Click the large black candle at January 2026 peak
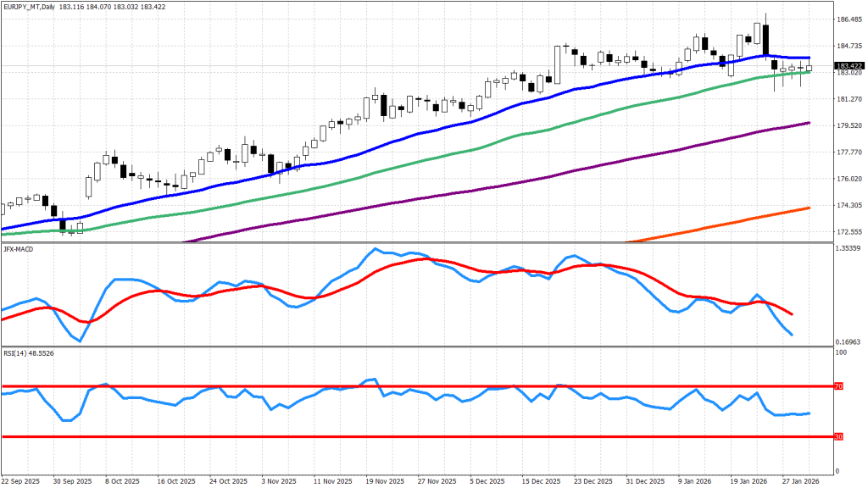The image size is (868, 488). pos(765,40)
